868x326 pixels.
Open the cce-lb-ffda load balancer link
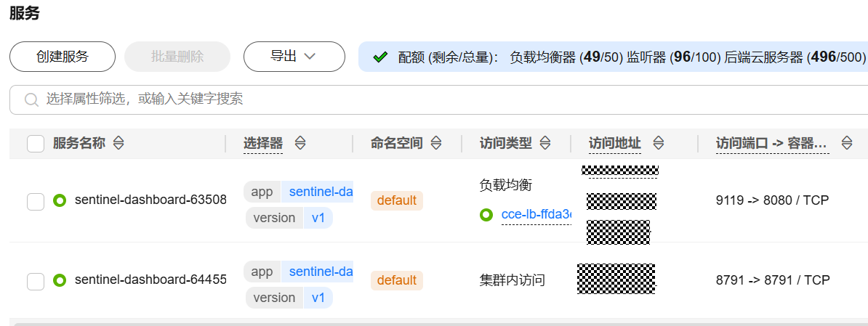pos(537,215)
